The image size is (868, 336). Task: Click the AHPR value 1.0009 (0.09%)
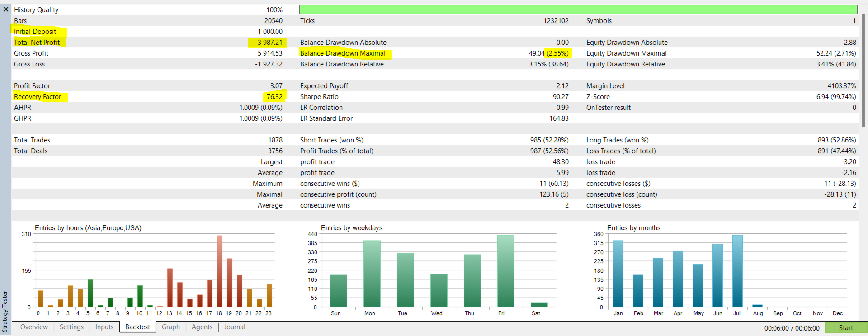(261, 108)
